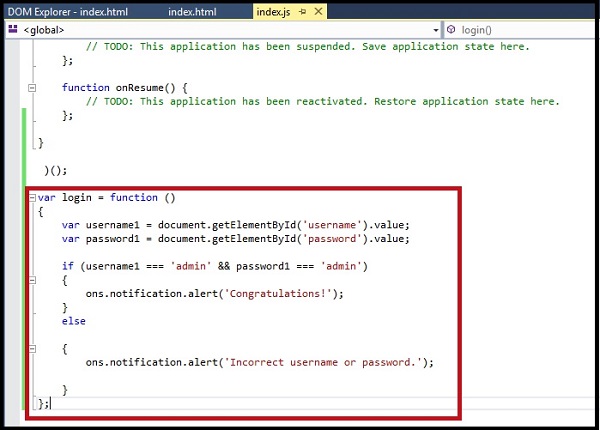600x430 pixels.
Task: Click the 'Congratulations!' alert line
Action: point(215,293)
